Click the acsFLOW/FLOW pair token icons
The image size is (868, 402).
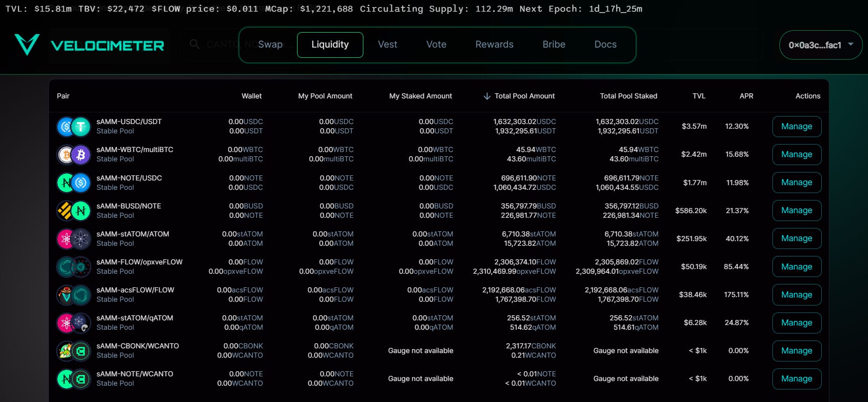click(74, 294)
